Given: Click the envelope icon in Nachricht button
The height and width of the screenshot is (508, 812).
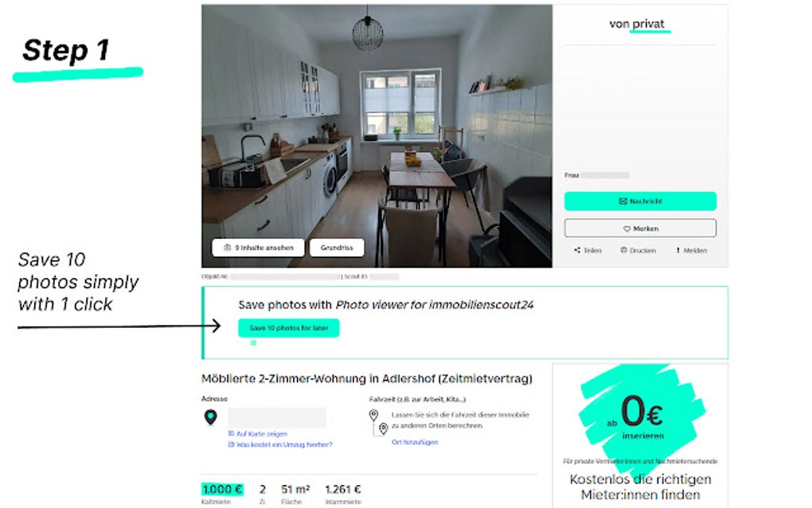Looking at the screenshot, I should coord(623,201).
